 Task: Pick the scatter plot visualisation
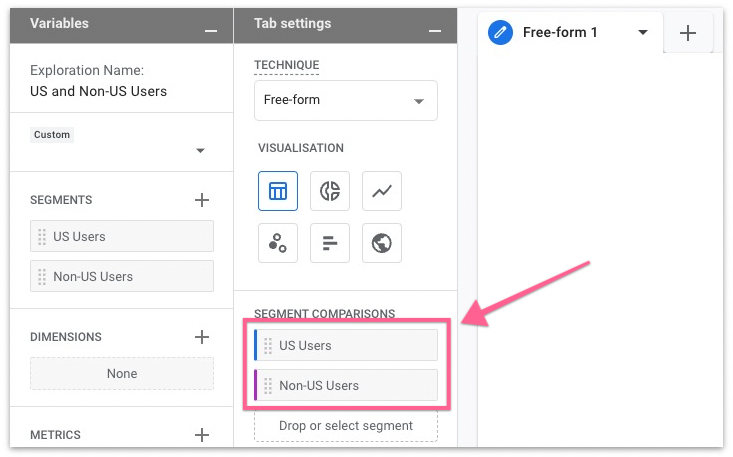point(278,243)
